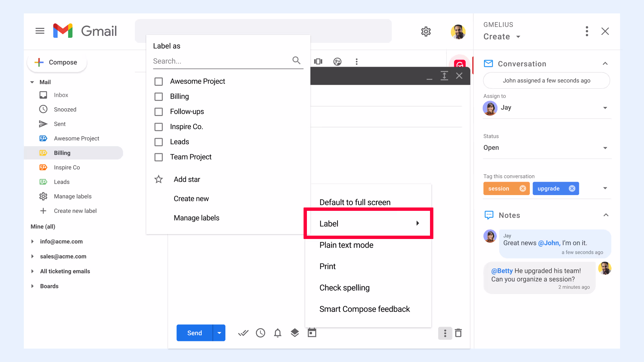Click the layers templates icon
The image size is (644, 362).
295,333
